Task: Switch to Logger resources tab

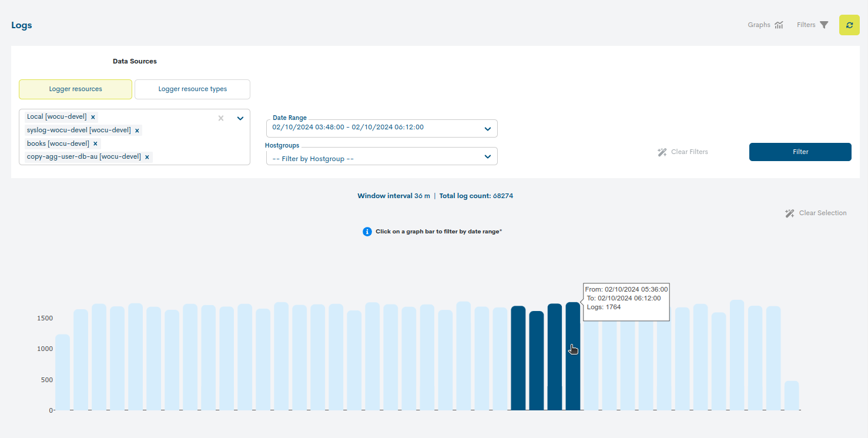Action: 75,89
